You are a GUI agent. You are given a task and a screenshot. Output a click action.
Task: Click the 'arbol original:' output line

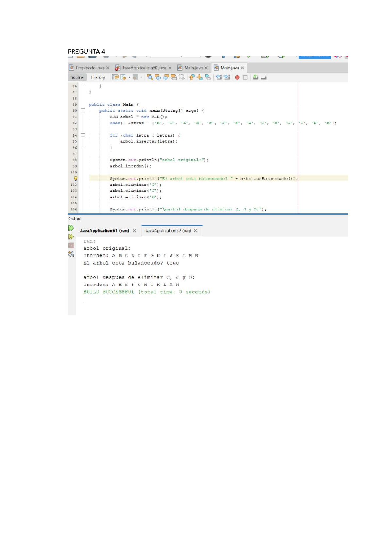click(107, 248)
